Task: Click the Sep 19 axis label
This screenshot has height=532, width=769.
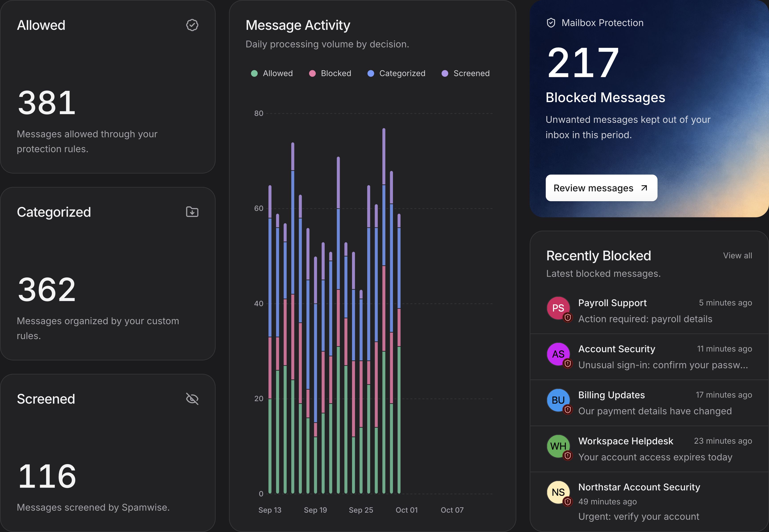Action: point(315,510)
